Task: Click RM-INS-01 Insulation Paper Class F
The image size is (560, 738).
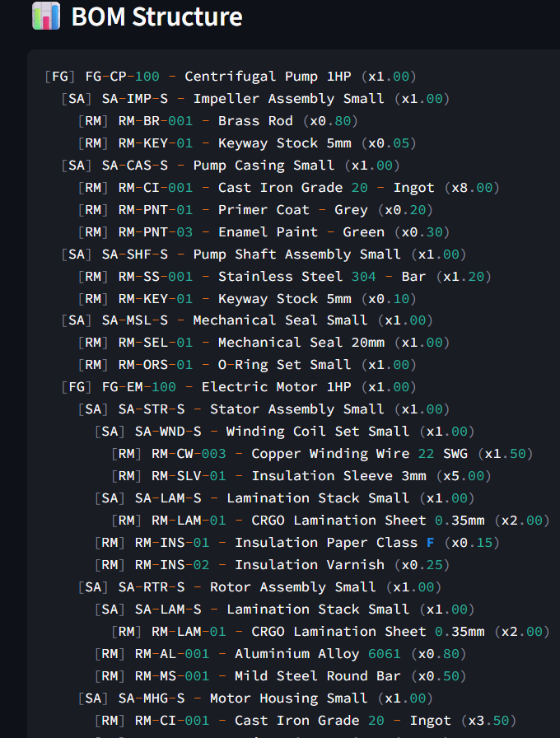Action: point(296,543)
